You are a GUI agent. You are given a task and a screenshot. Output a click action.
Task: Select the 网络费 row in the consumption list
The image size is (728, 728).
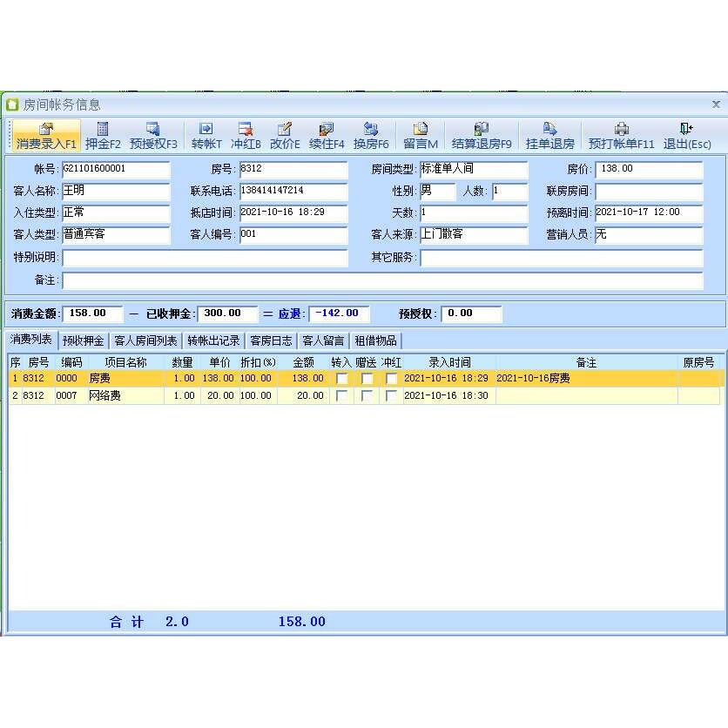coord(364,395)
